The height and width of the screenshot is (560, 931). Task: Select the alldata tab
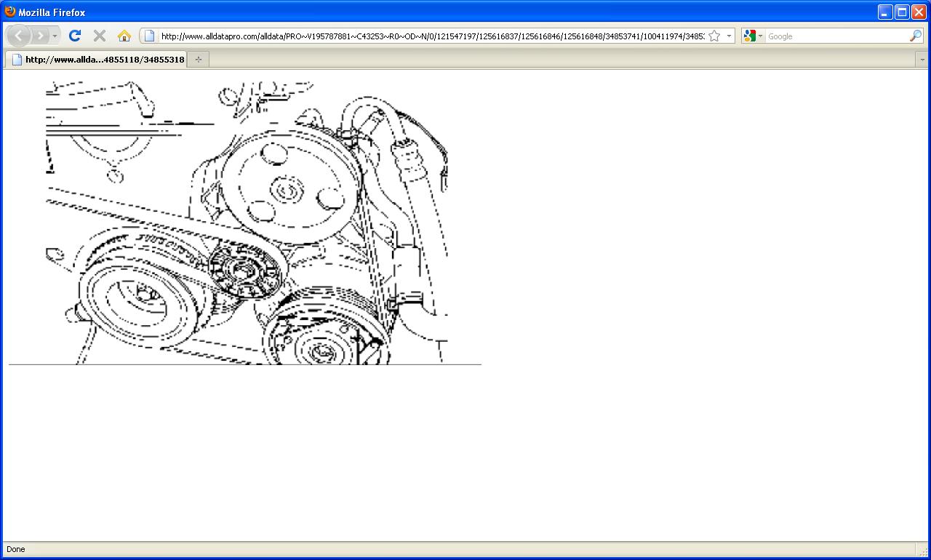coord(96,59)
